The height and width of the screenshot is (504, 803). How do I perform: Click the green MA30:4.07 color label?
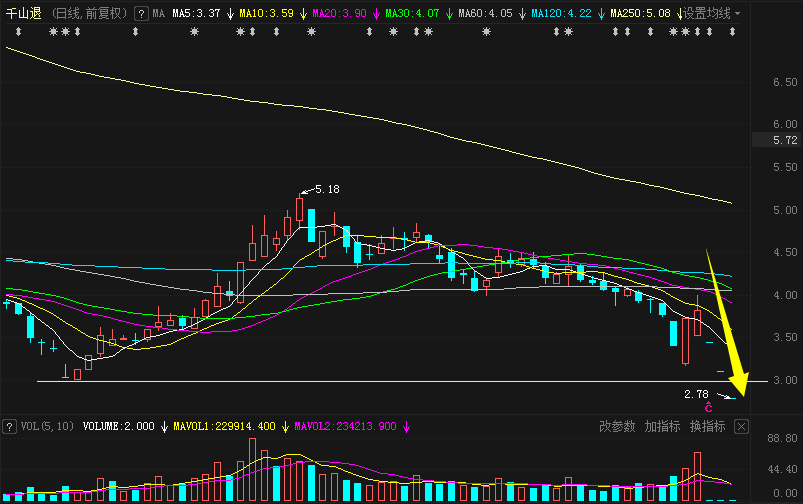(412, 13)
